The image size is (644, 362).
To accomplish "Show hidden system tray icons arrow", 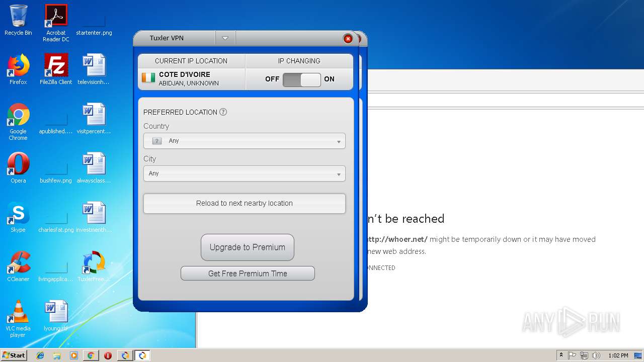I will tap(561, 355).
